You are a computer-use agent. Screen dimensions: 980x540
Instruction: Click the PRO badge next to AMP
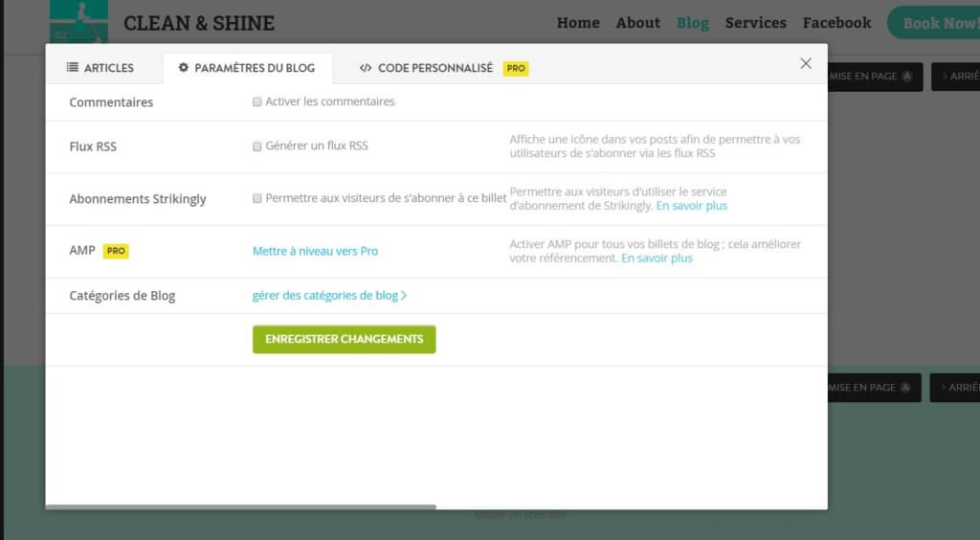(116, 251)
